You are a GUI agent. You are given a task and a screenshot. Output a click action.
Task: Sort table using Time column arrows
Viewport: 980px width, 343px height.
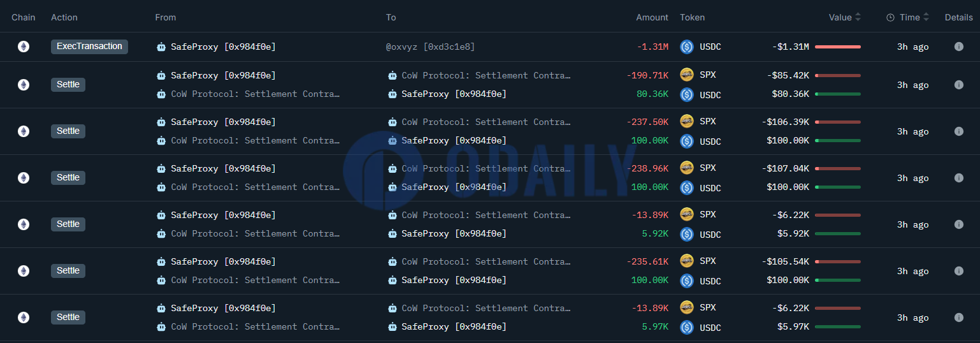pos(926,17)
